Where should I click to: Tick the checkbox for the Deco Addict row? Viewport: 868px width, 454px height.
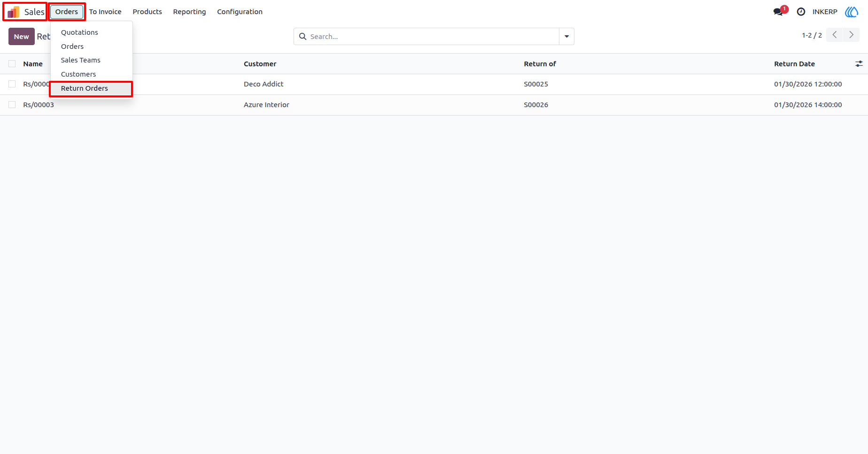point(12,84)
